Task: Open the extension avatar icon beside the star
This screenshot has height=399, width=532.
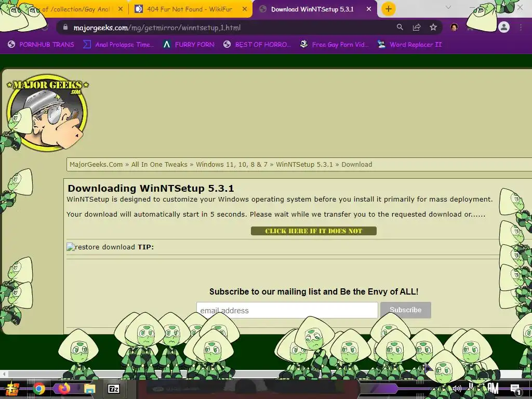Action: [454, 27]
